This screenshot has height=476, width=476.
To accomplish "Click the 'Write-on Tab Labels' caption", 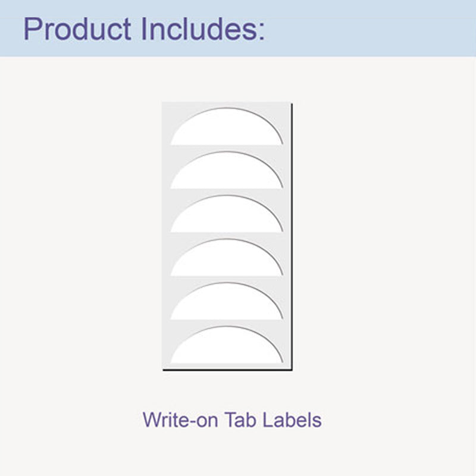I will 232,420.
